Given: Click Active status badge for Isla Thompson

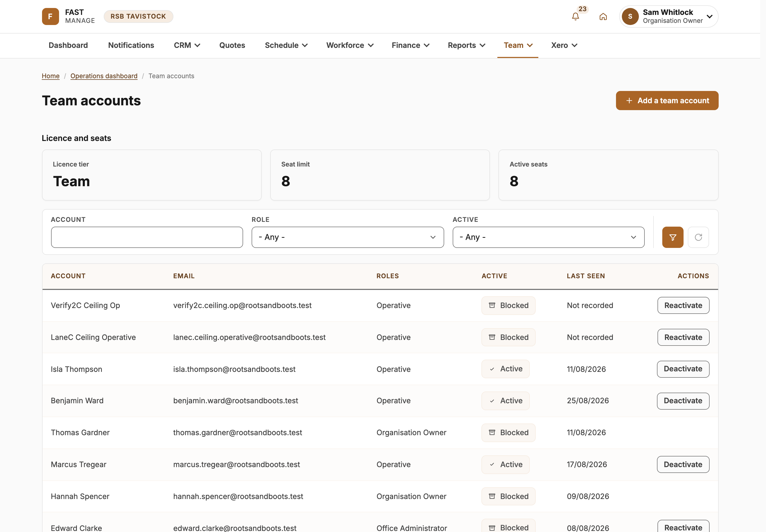Looking at the screenshot, I should (505, 369).
